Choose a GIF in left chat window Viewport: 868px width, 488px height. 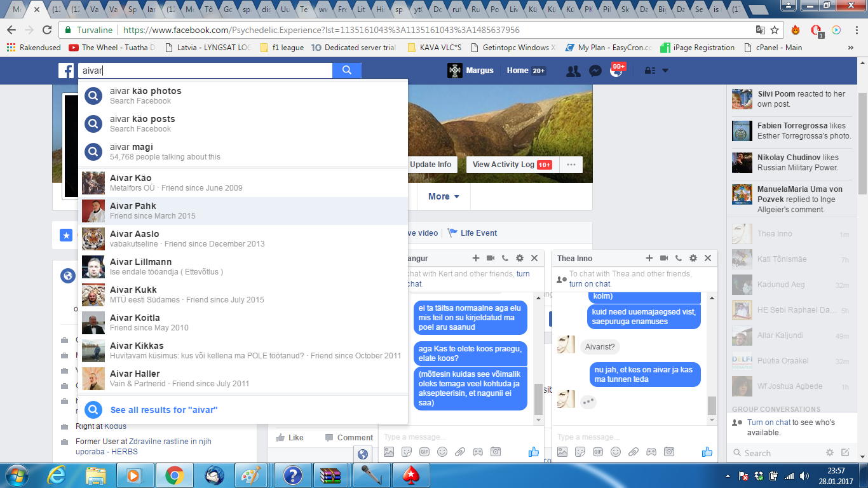[x=424, y=452]
